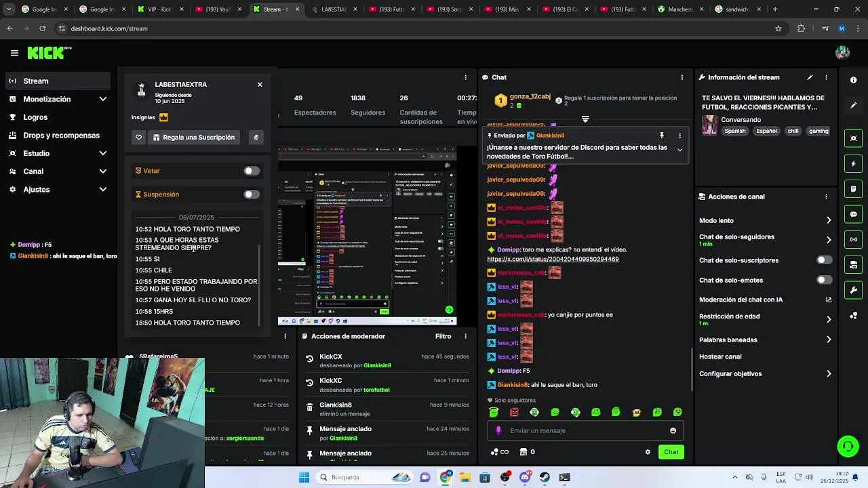The width and height of the screenshot is (868, 488).
Task: Open Stream in the sidebar
Action: pyautogui.click(x=58, y=81)
